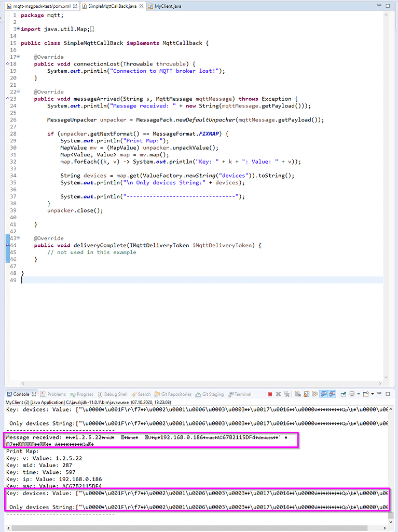Switch to the mqtt-msgpack-test/pom.xml editor tab
Image resolution: width=398 pixels, height=532 pixels.
(x=42, y=6)
